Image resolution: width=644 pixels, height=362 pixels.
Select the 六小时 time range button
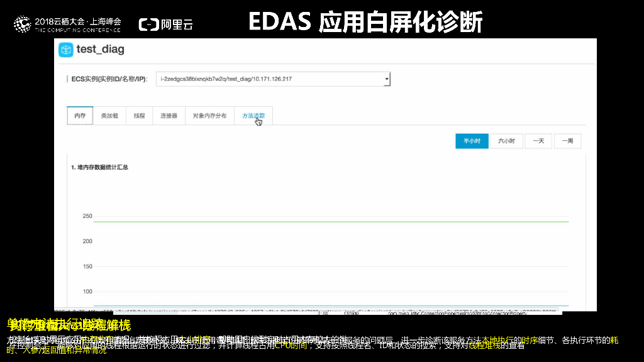coord(506,141)
